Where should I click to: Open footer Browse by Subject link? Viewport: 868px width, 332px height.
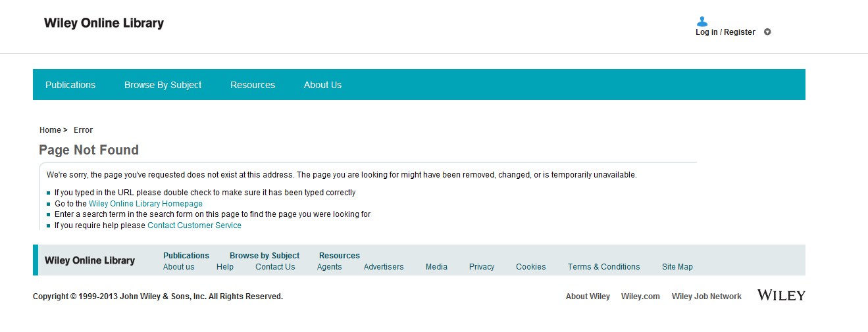tap(265, 256)
